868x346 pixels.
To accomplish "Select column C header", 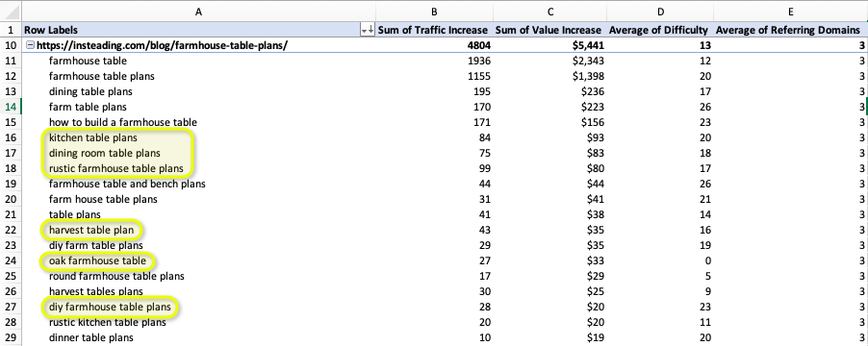I will 549,12.
